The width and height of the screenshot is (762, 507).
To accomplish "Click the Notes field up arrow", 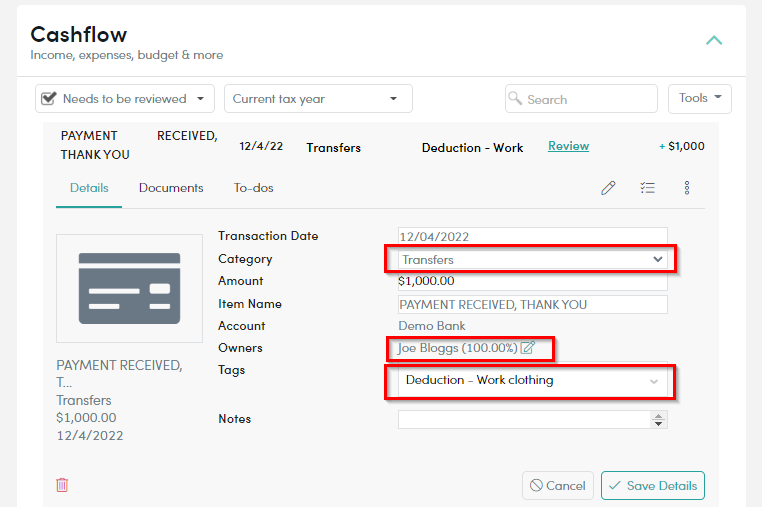I will point(658,416).
